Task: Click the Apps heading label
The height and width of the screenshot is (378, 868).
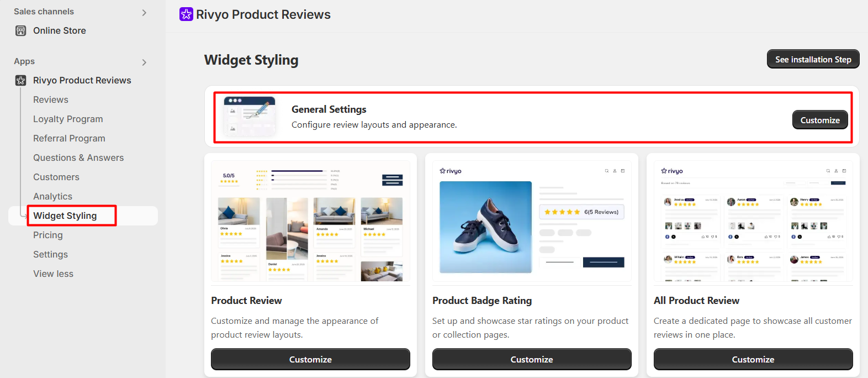Action: coord(24,61)
